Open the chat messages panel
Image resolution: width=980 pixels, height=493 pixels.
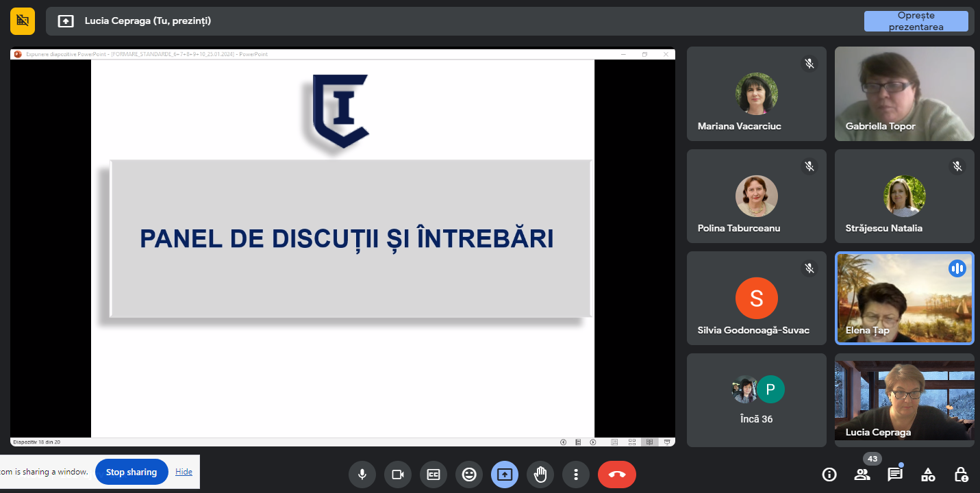click(x=895, y=475)
